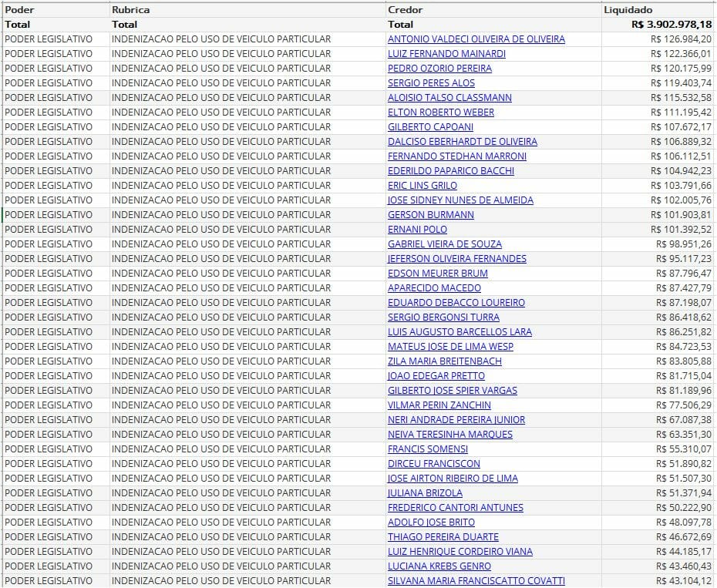Follow GILBERTO JOSE SPIER VARGAS link

pyautogui.click(x=453, y=391)
